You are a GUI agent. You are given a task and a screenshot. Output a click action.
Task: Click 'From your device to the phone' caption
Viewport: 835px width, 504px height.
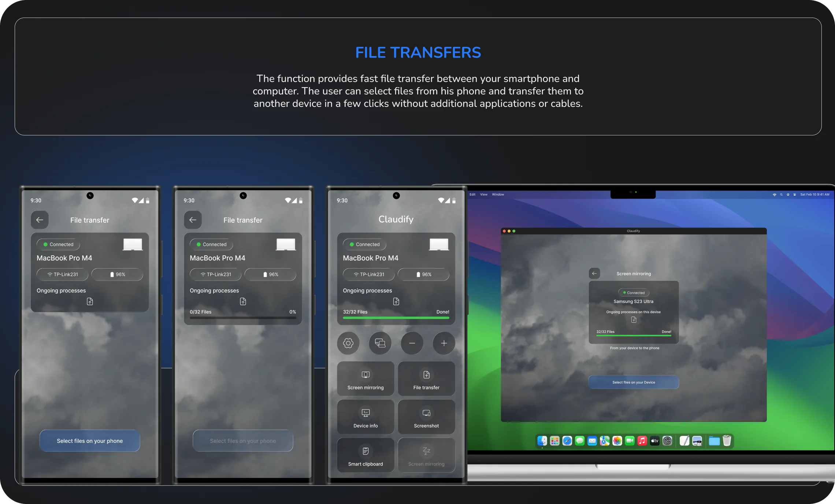[x=634, y=348]
